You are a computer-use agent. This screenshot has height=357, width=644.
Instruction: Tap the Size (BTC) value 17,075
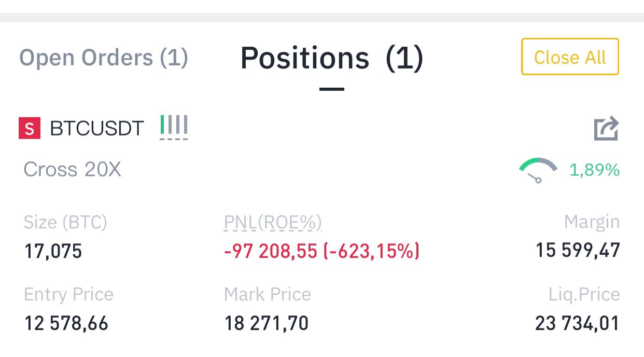tap(53, 252)
